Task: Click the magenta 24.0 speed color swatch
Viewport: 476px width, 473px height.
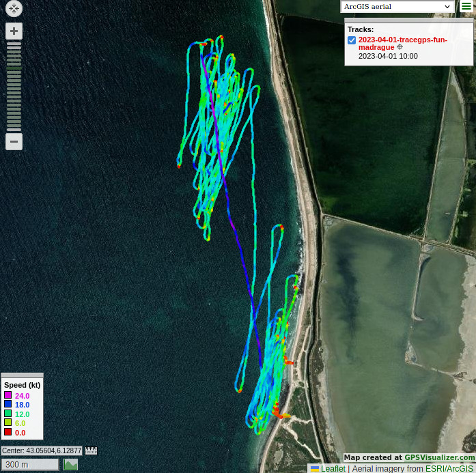Action: click(x=8, y=395)
